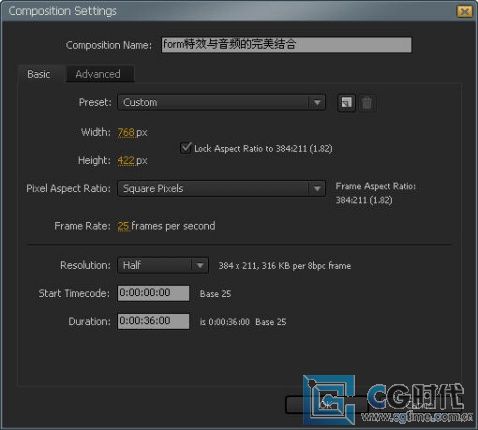This screenshot has height=430, width=478.
Task: Toggle Lock Aspect Ratio checkbox
Action: pos(185,147)
